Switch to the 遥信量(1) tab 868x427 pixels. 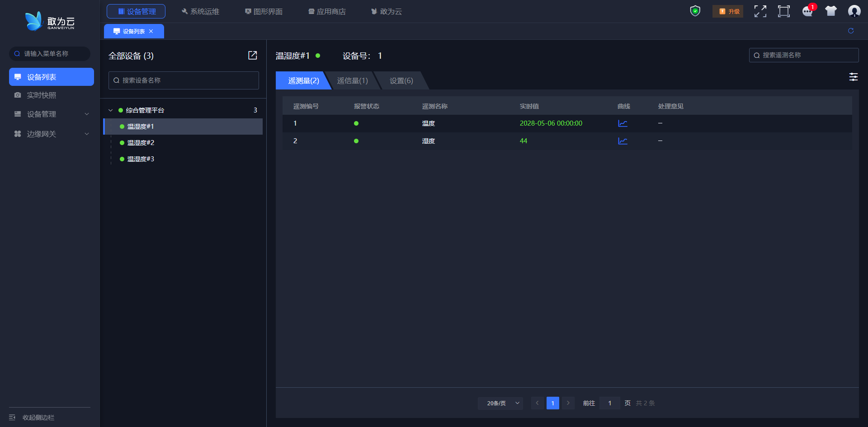pyautogui.click(x=352, y=81)
